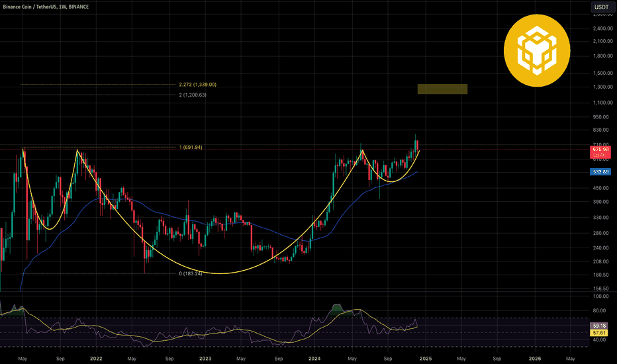
Task: Click the 280.00 price axis label
Action: click(601, 233)
